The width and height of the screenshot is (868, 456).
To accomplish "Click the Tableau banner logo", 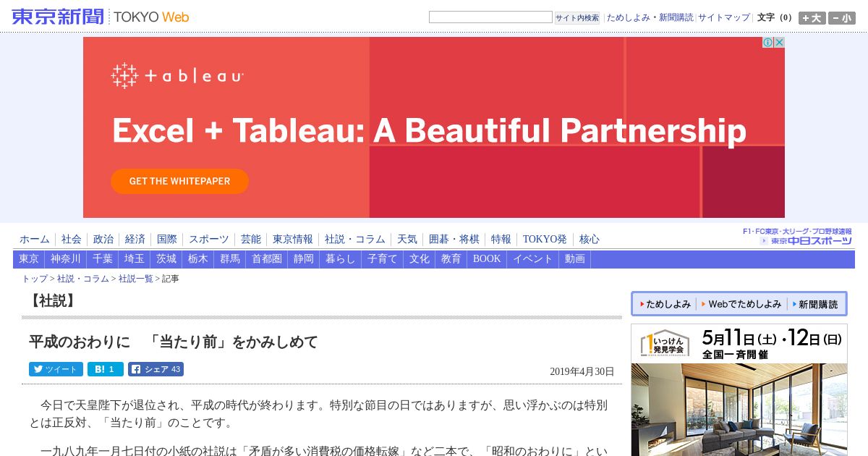I will point(177,75).
